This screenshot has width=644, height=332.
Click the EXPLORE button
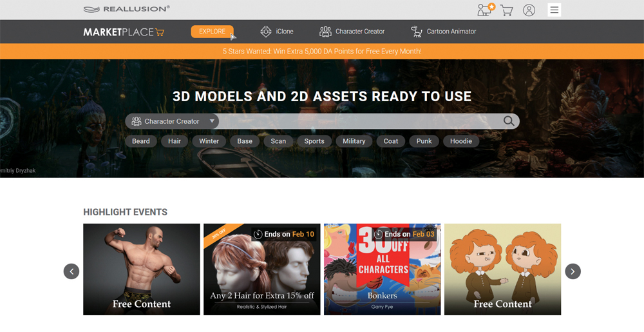[213, 31]
